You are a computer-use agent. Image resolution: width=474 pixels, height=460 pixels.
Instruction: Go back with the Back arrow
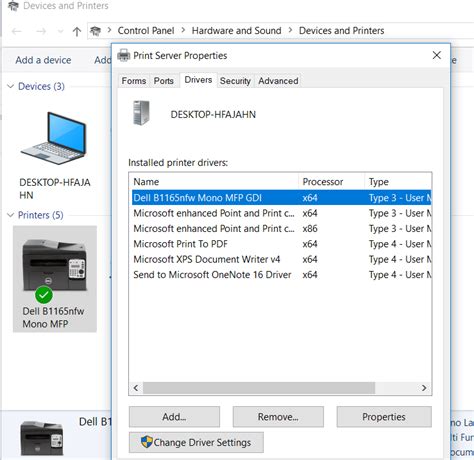click(x=16, y=31)
